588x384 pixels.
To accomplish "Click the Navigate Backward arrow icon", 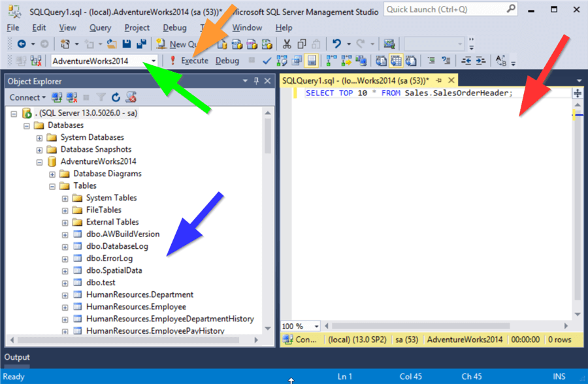I will click(22, 44).
